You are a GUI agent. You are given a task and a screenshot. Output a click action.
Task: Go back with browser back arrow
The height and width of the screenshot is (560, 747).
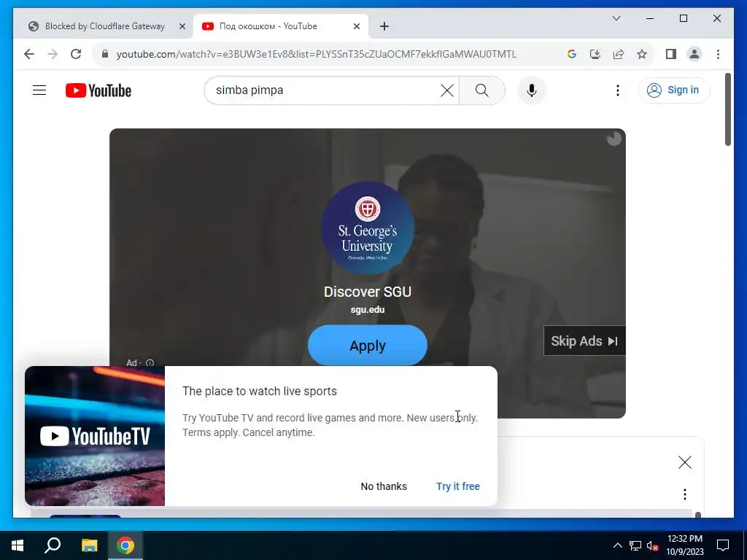[29, 54]
